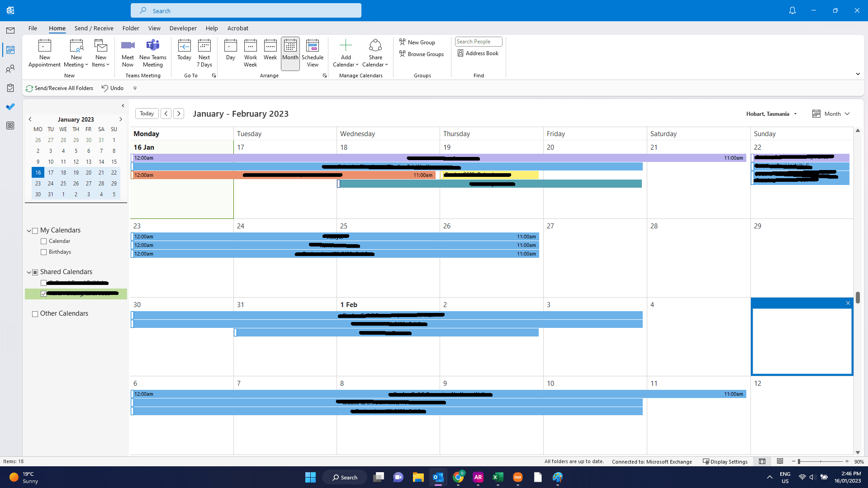Collapse the Shared Calendars group

pyautogui.click(x=29, y=272)
